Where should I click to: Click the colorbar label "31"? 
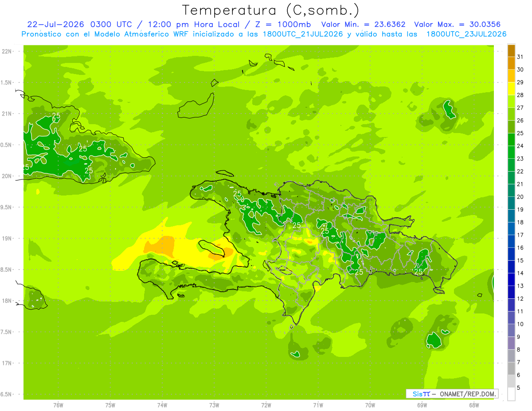(520, 57)
